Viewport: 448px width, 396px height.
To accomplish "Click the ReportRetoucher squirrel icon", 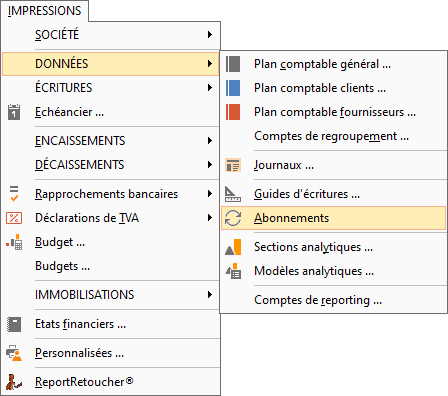I will tap(14, 382).
